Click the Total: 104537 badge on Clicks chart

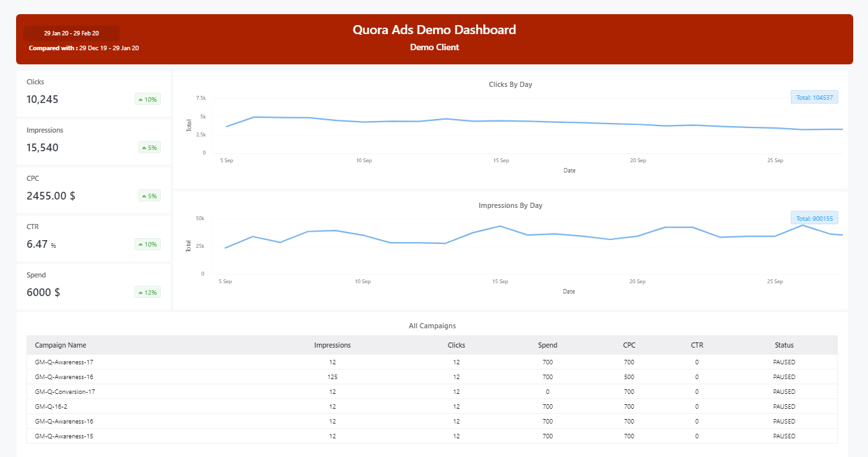814,97
